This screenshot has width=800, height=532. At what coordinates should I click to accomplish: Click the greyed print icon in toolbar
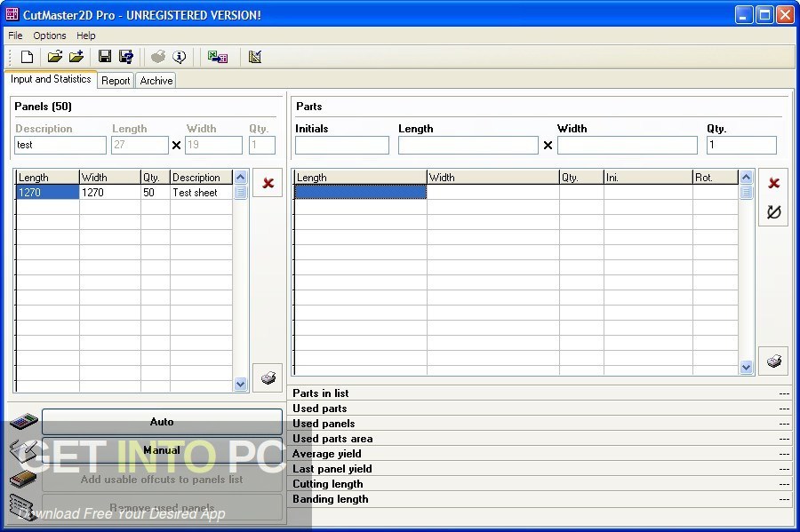coord(158,57)
